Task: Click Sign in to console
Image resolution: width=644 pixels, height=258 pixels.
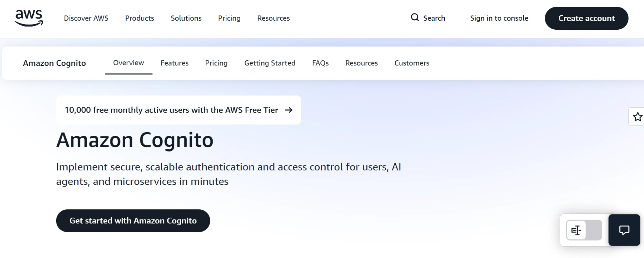Action: [499, 18]
